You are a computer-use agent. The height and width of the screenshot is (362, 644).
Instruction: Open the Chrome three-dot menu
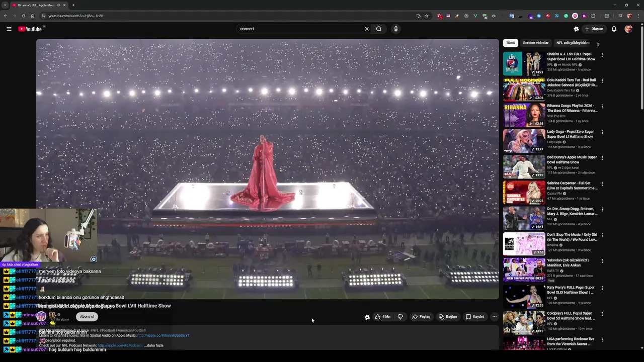637,16
